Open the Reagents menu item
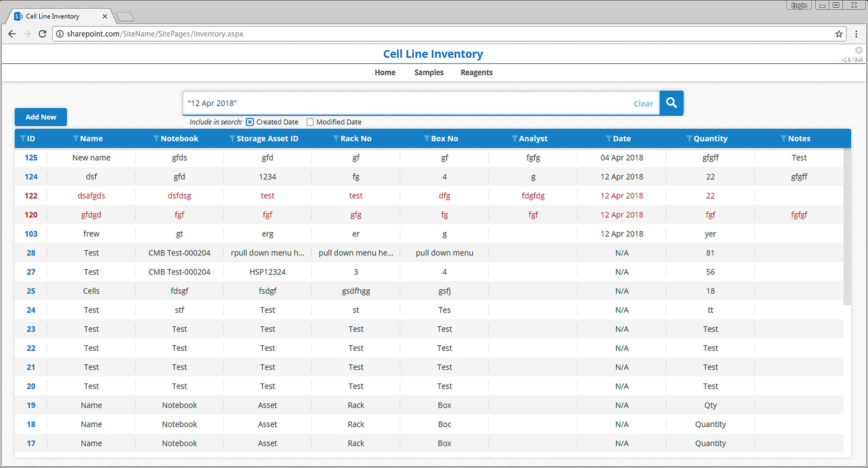This screenshot has width=868, height=468. click(x=476, y=72)
